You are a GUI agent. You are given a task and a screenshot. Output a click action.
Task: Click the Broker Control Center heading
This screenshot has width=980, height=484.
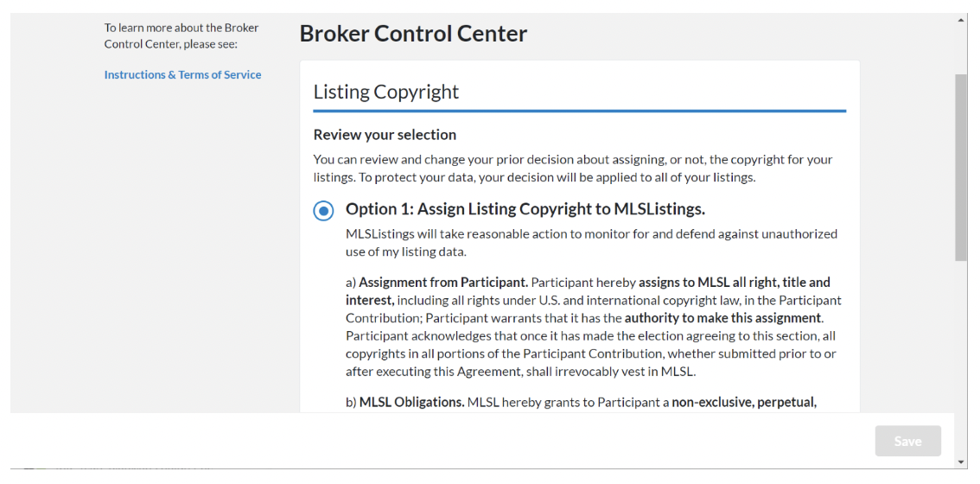click(413, 34)
